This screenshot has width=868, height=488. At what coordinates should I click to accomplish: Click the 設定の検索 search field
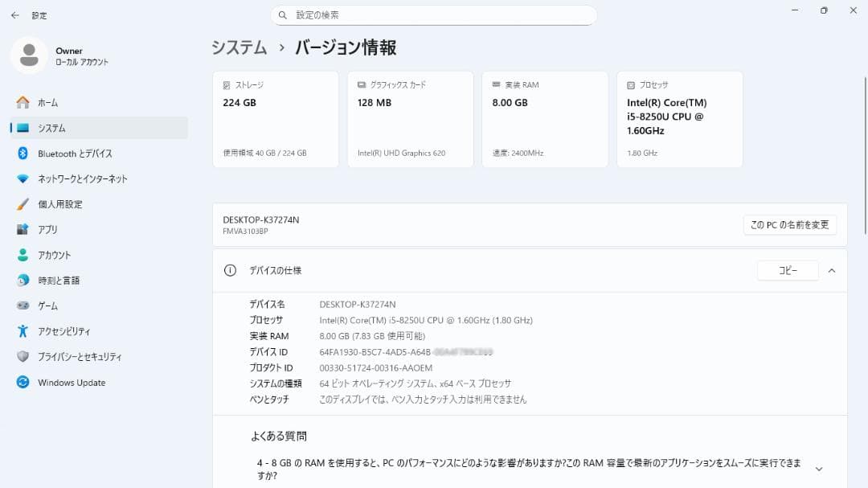[x=434, y=14]
